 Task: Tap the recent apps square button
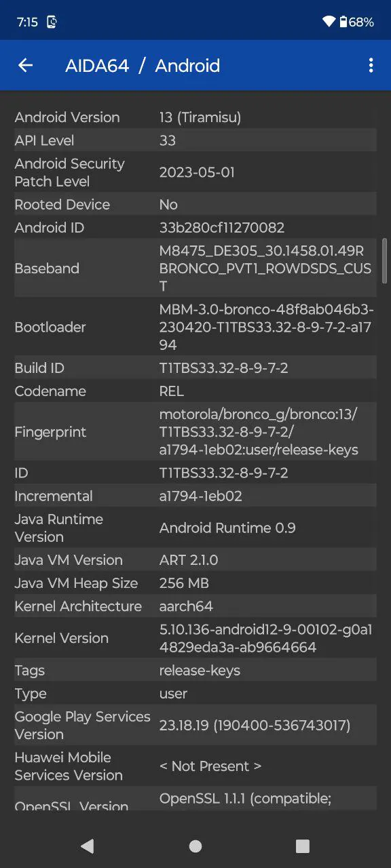(x=303, y=846)
